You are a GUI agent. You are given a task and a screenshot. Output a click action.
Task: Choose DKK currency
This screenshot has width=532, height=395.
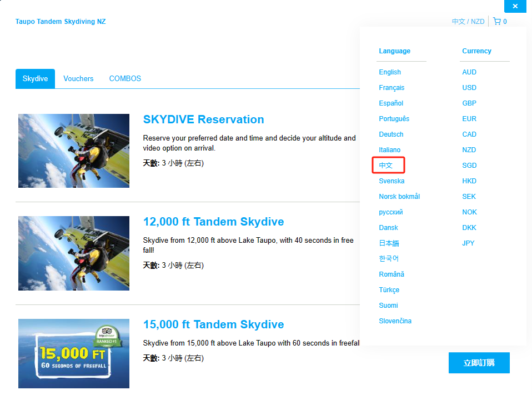click(x=469, y=228)
